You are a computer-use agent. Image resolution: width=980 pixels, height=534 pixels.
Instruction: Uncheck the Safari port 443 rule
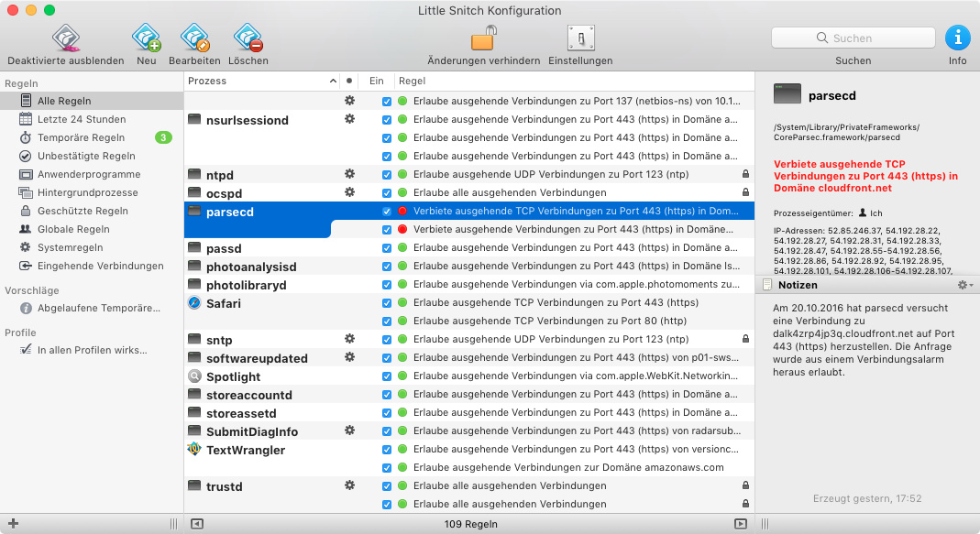[387, 302]
